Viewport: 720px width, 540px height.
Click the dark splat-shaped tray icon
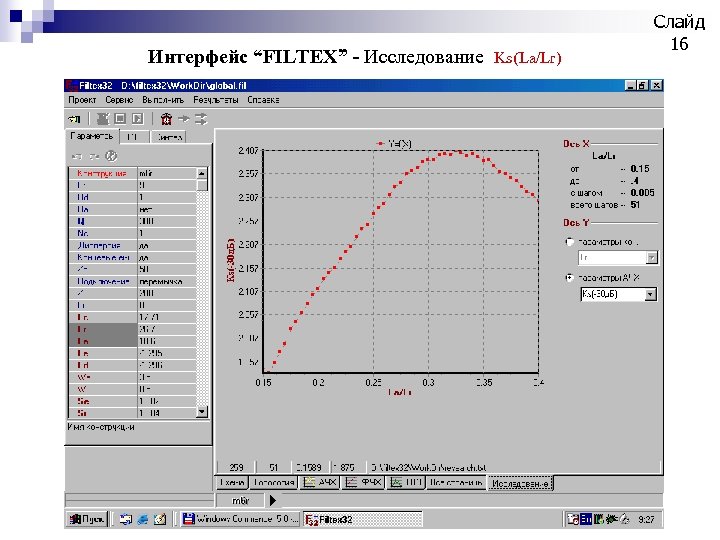point(611,519)
